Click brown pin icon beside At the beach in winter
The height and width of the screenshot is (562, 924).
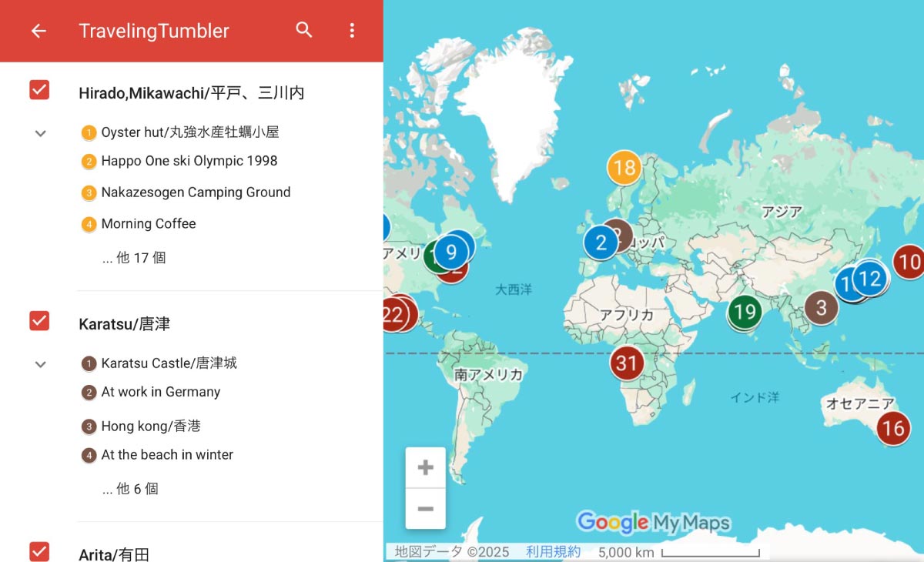coord(89,456)
